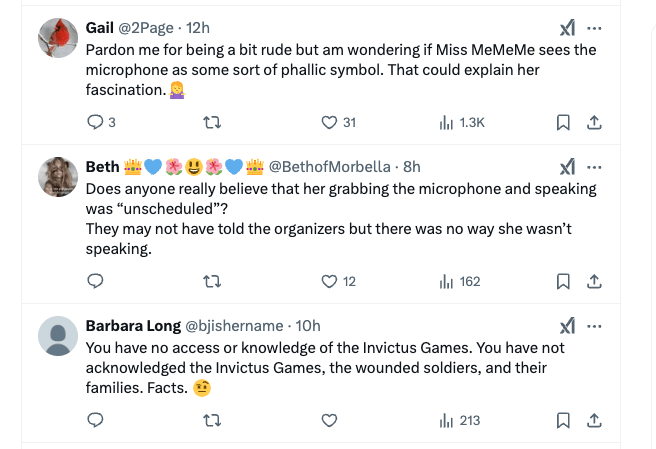View analytics on Barbara Long's 213 views tweet

pyautogui.click(x=459, y=421)
